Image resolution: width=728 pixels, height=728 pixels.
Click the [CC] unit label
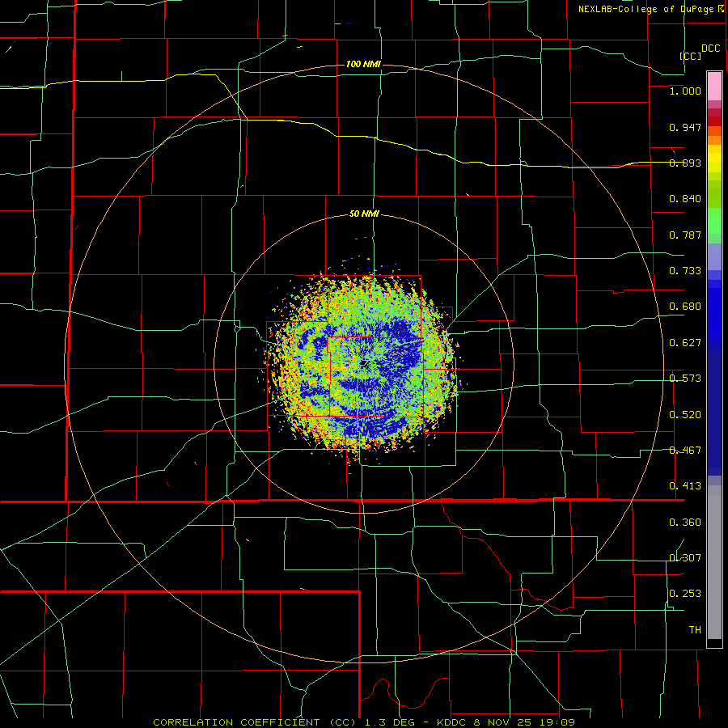(690, 56)
